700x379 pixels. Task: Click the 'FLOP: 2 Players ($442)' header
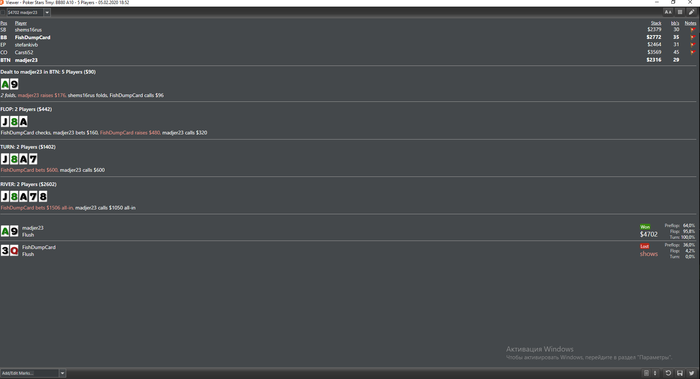point(26,109)
